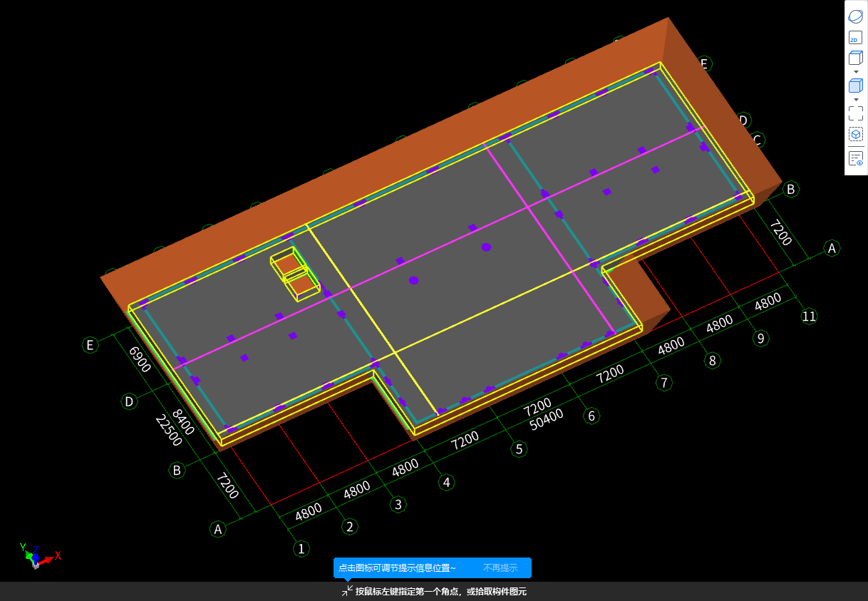
Task: Click the prompt position adjust icon in the status bar
Action: (347, 591)
